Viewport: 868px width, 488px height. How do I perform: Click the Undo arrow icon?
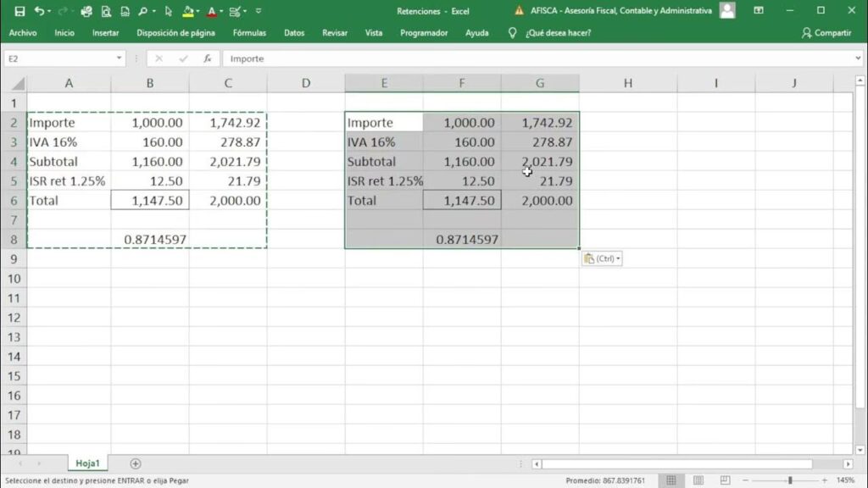click(39, 11)
